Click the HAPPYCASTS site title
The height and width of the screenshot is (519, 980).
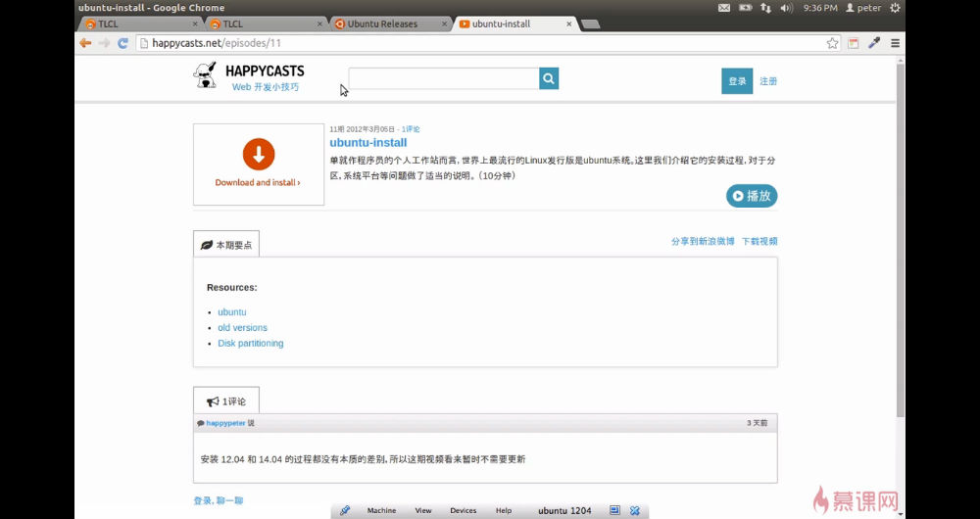[x=265, y=71]
